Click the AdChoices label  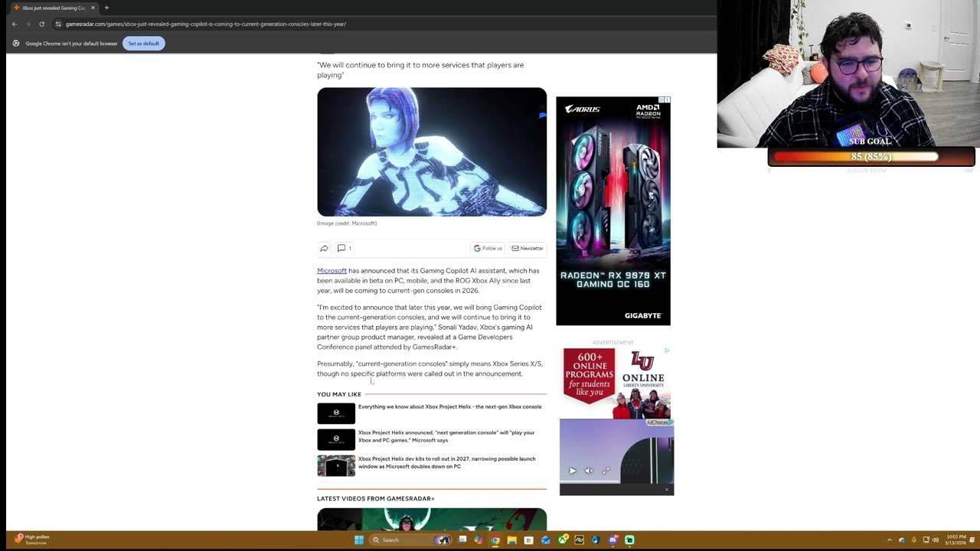pos(658,422)
